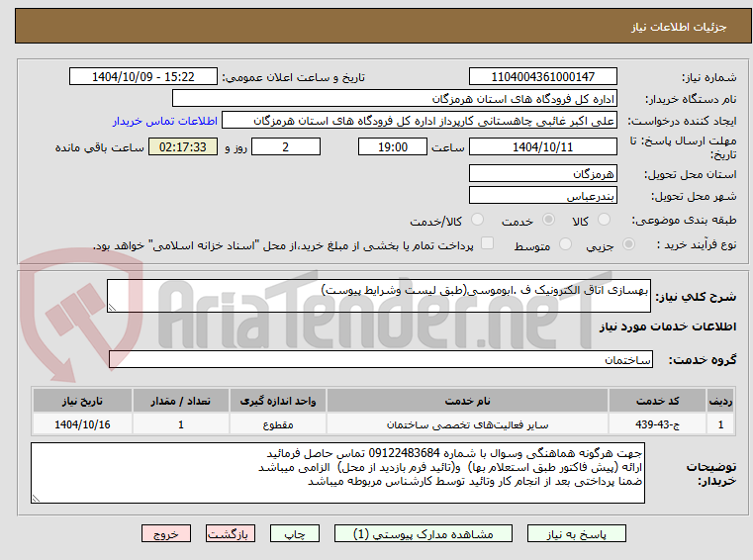Click the شرح کلی نیاز description textarea

pos(379,296)
